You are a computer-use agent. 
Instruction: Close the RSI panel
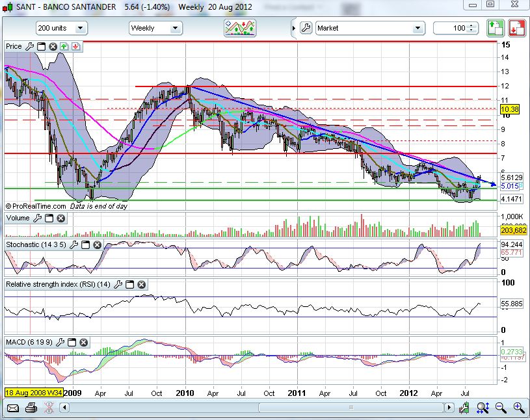coord(142,285)
